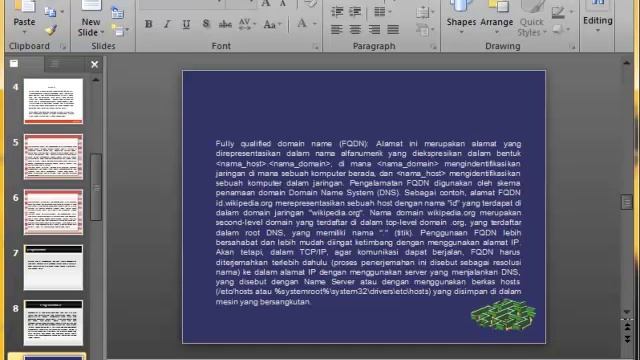Toggle text Shadow formatting

pos(206,24)
